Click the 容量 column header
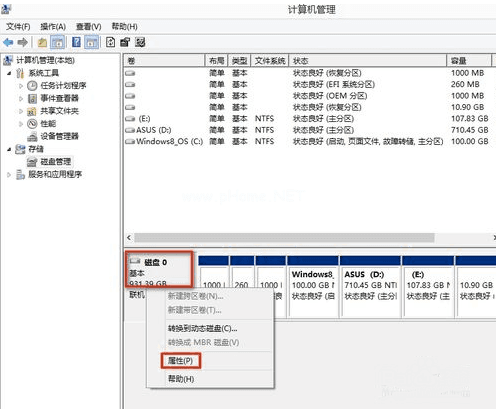This screenshot has height=409, width=496. (x=469, y=61)
